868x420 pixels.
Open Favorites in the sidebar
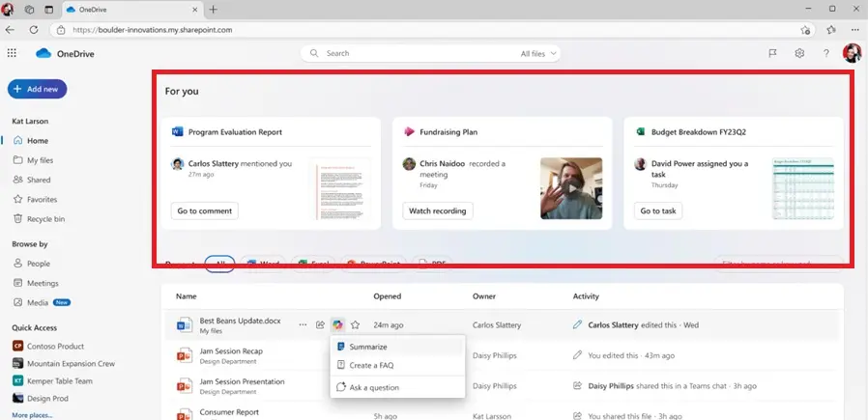tap(43, 200)
